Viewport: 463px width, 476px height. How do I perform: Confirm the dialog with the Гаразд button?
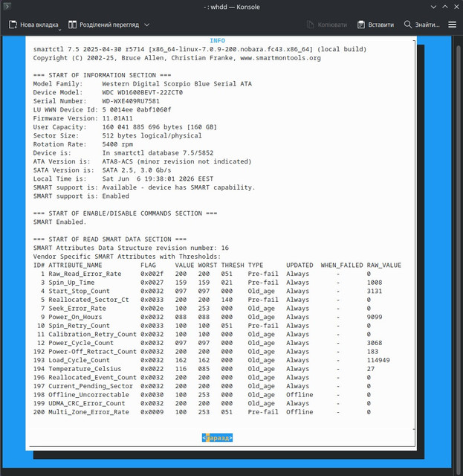[x=217, y=438]
